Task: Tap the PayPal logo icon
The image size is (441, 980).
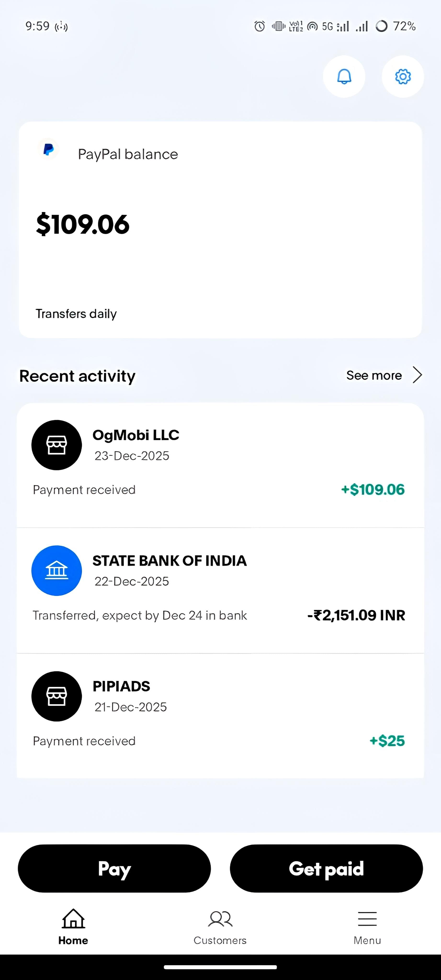Action: [x=48, y=150]
